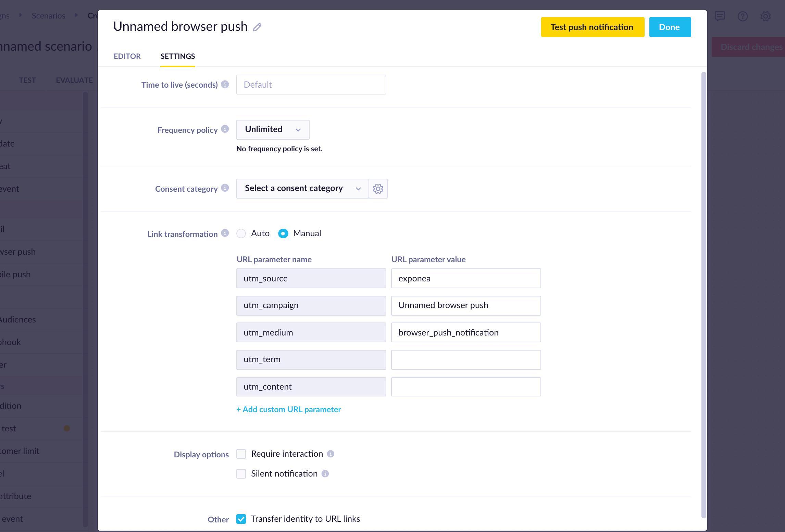The image size is (785, 532).
Task: Click utm_source value field exponea
Action: click(466, 278)
